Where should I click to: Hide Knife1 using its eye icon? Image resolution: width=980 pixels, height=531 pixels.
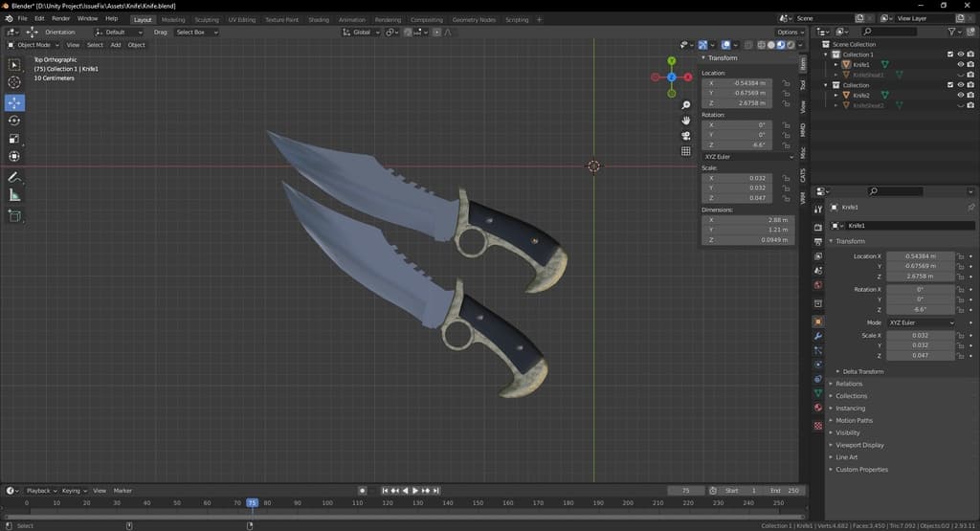point(961,65)
